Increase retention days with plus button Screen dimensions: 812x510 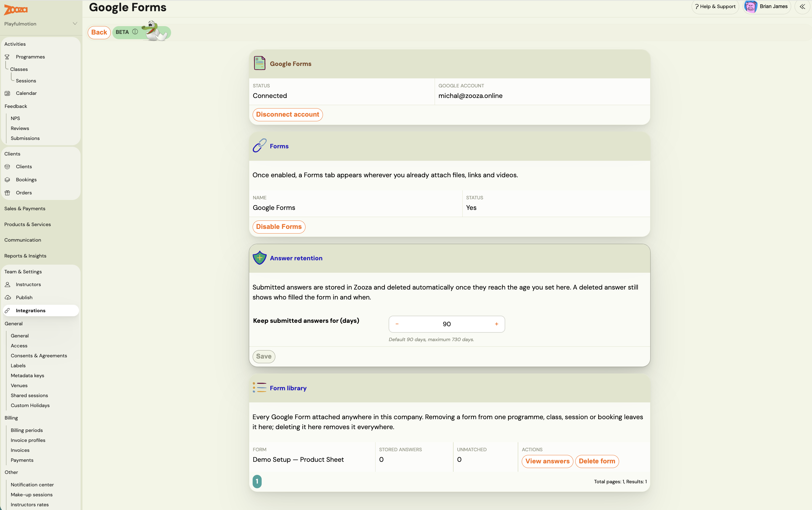pyautogui.click(x=496, y=324)
